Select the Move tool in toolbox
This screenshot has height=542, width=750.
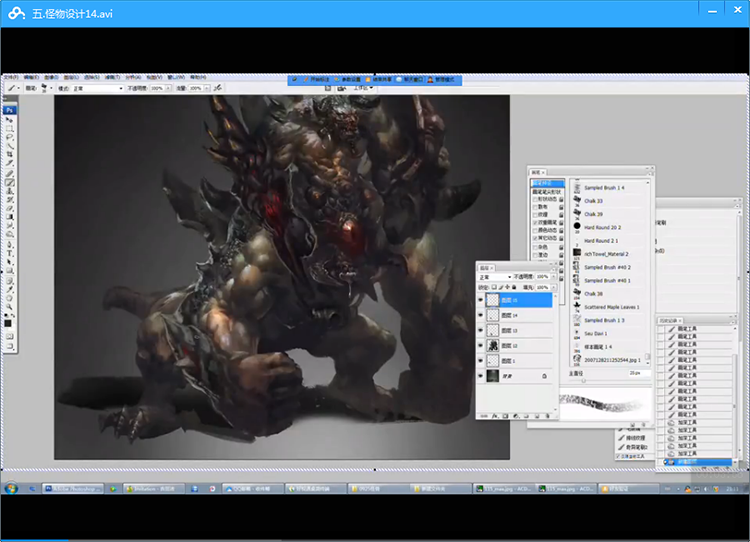point(10,120)
